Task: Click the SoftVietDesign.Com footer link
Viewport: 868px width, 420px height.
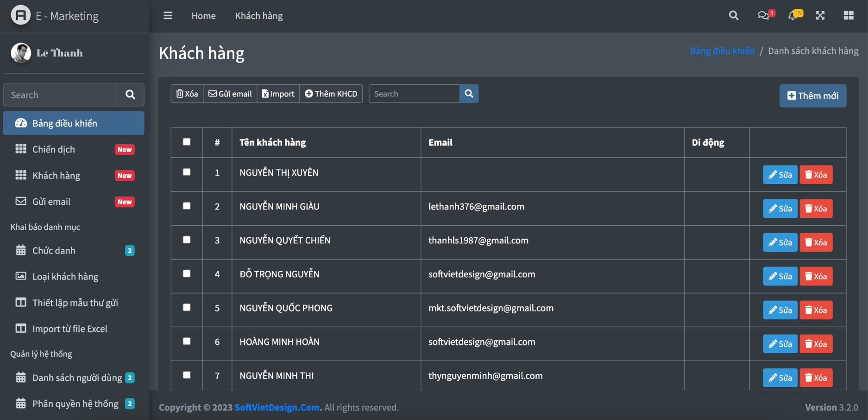Action: pos(278,407)
